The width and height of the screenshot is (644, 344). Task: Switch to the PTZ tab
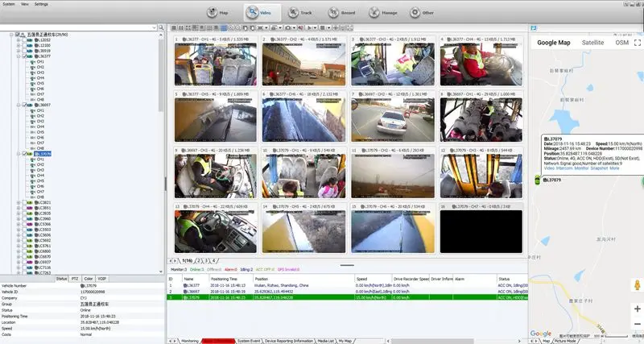click(75, 278)
